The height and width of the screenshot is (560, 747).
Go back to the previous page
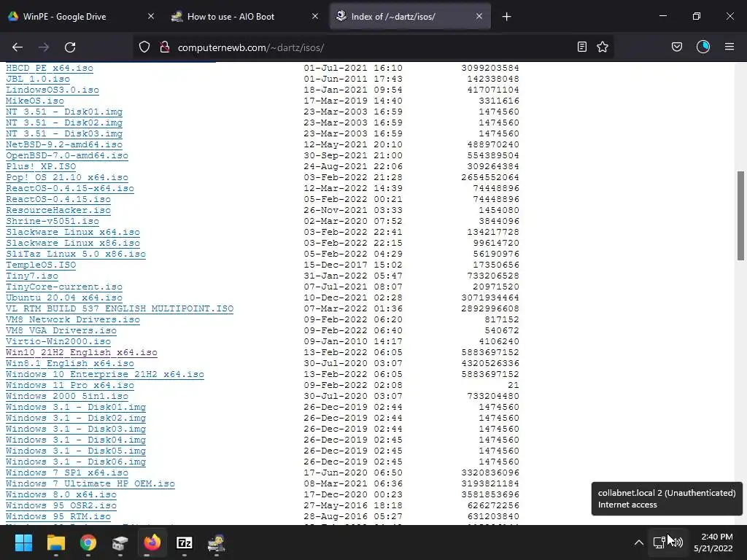coord(18,47)
